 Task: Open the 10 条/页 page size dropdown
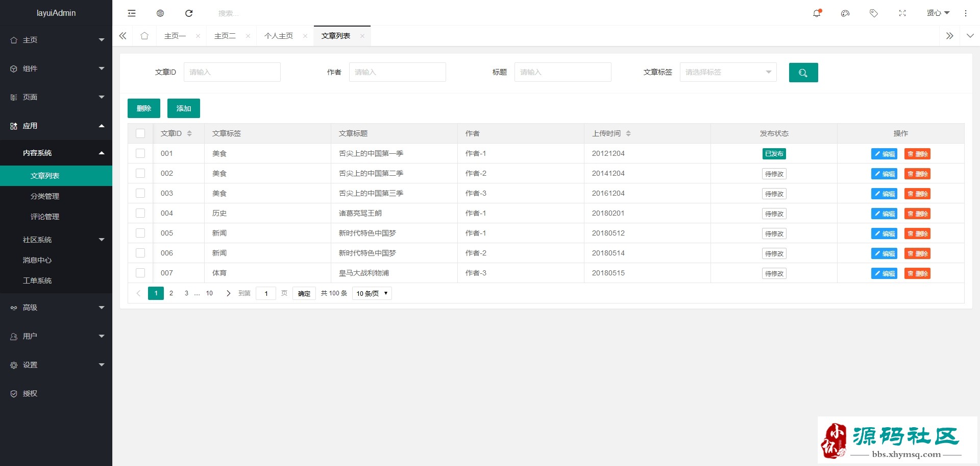(372, 293)
